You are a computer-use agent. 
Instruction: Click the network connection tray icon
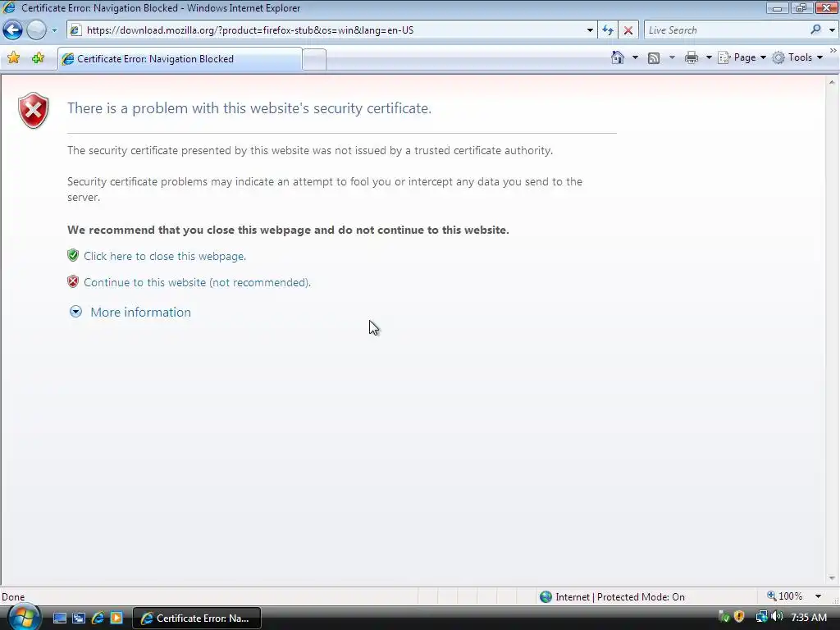(761, 617)
